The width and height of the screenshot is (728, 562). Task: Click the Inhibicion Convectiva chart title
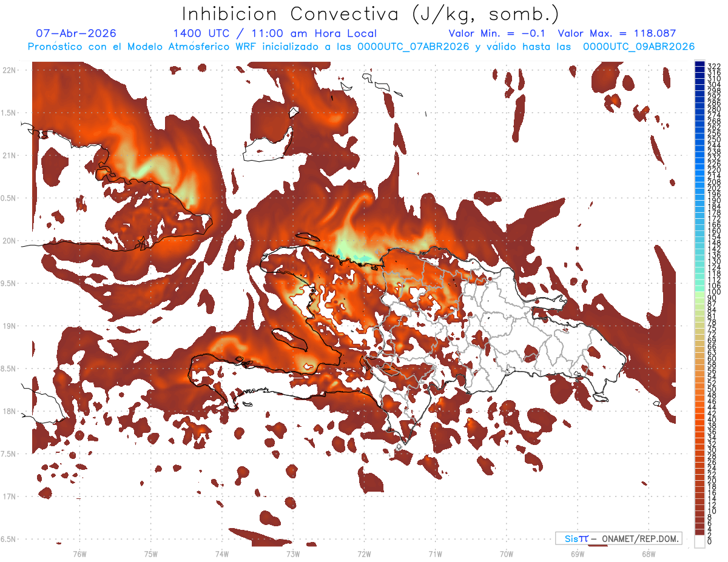371,14
